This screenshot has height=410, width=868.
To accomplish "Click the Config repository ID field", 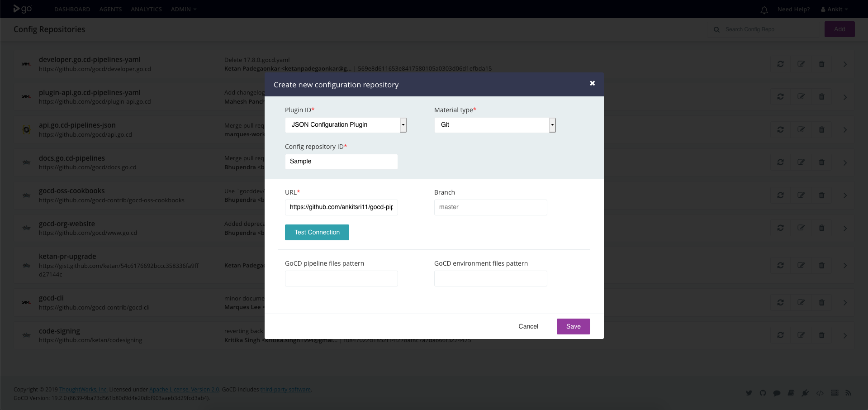I will point(341,162).
